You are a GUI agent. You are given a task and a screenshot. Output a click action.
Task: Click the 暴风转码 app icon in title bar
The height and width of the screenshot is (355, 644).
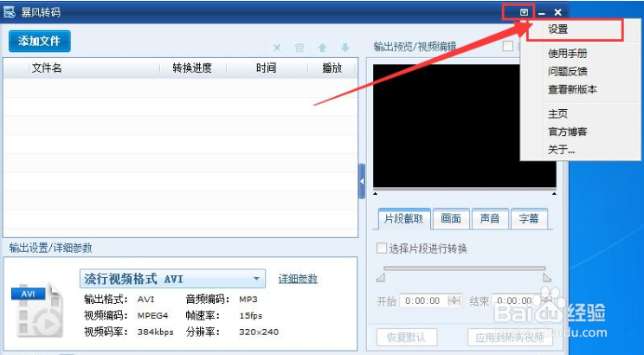[x=10, y=12]
